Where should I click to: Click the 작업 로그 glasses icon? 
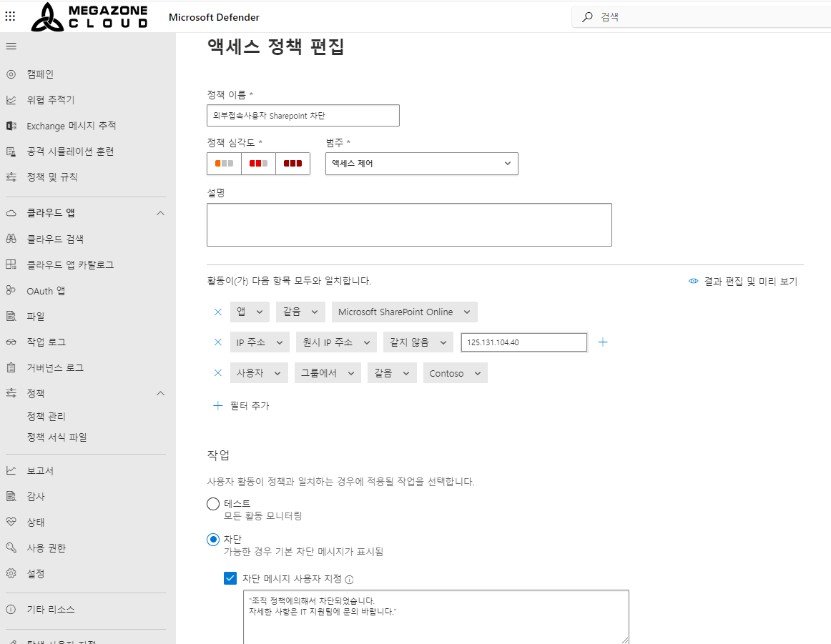click(11, 342)
